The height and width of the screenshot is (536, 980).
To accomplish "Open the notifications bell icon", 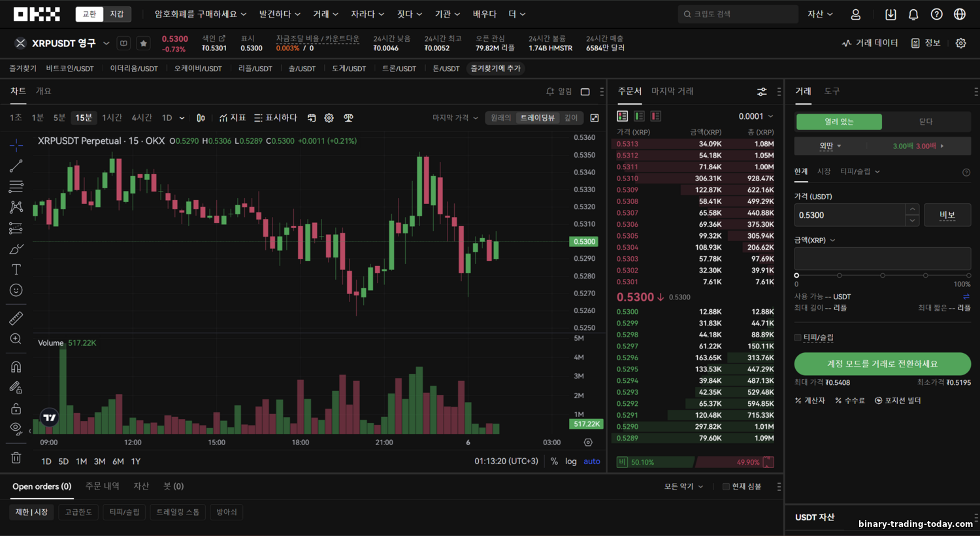I will click(x=913, y=14).
